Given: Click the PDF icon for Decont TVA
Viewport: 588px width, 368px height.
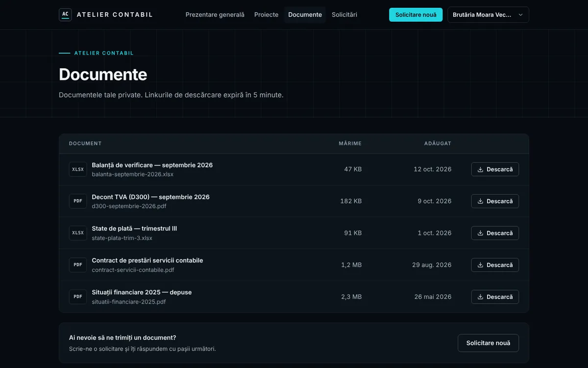Looking at the screenshot, I should click(x=78, y=201).
